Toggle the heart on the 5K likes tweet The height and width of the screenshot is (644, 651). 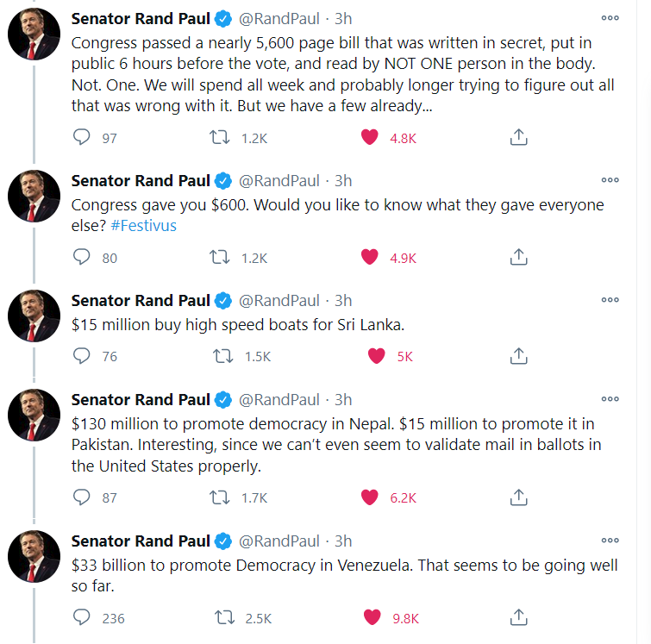pos(377,356)
